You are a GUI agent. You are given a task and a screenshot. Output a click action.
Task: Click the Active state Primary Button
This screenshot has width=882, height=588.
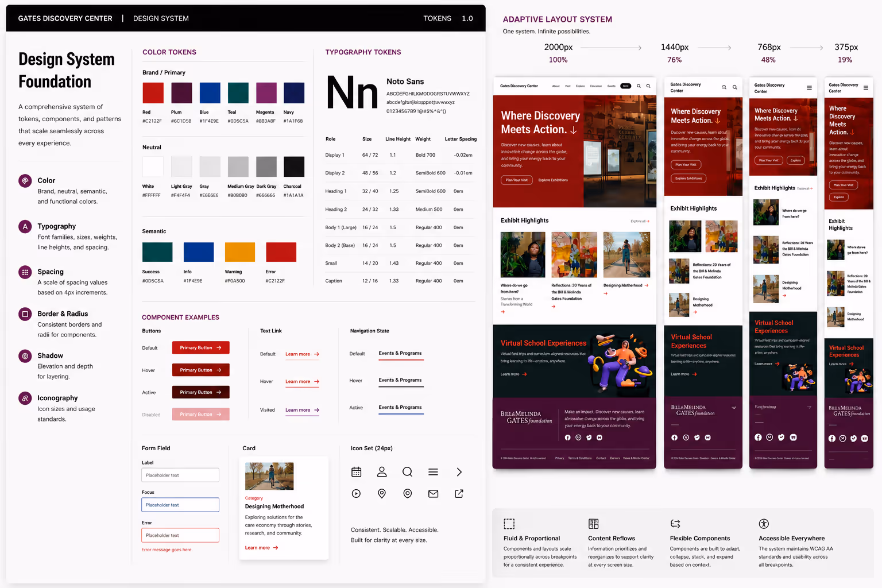pyautogui.click(x=201, y=392)
